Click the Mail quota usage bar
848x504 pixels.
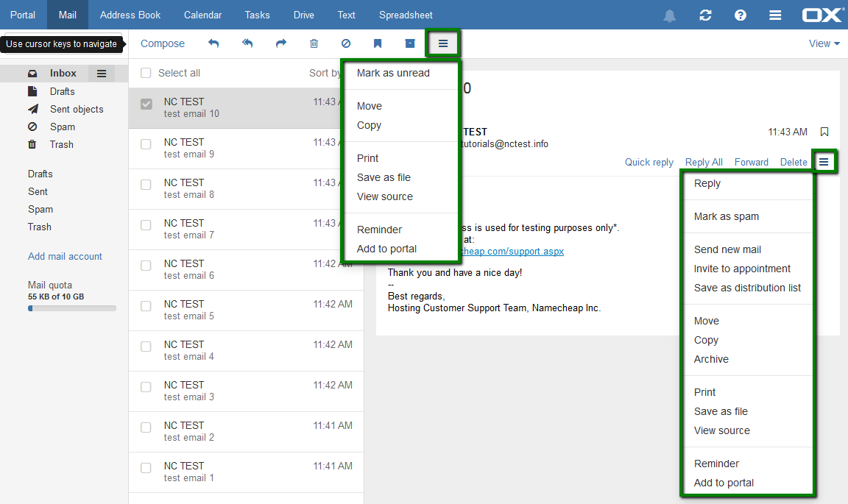point(72,308)
